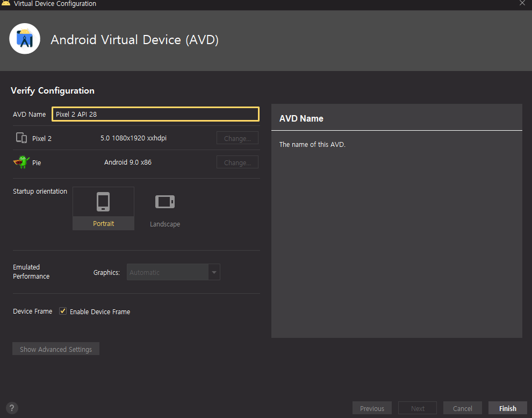
Task: Click the 'Device Frame' label
Action: 33,311
